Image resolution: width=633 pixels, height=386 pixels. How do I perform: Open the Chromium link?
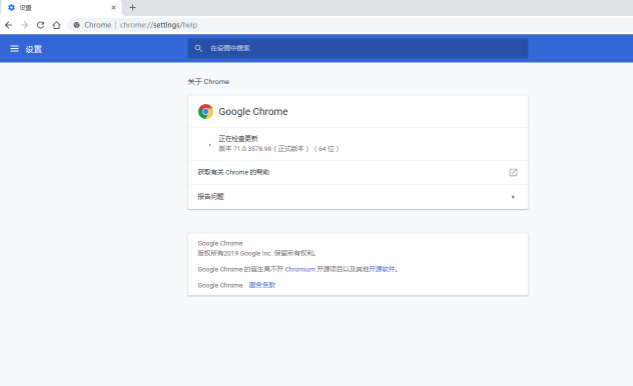(x=300, y=269)
